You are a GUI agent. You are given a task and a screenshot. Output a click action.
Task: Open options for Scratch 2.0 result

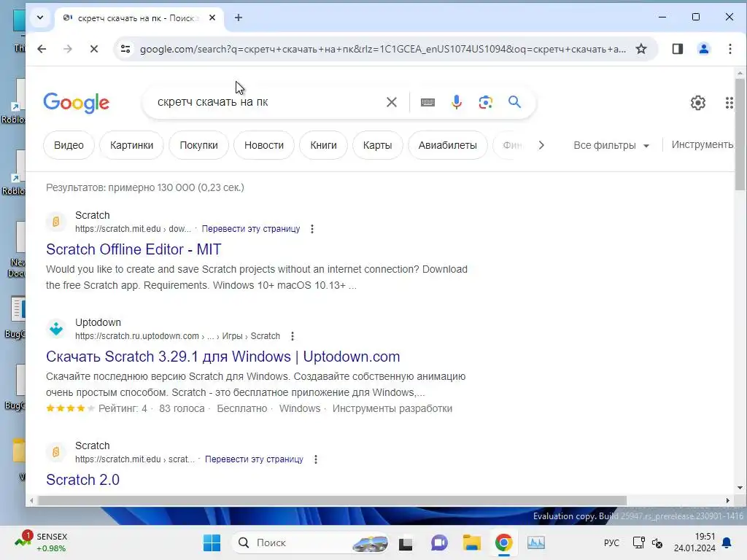point(315,459)
